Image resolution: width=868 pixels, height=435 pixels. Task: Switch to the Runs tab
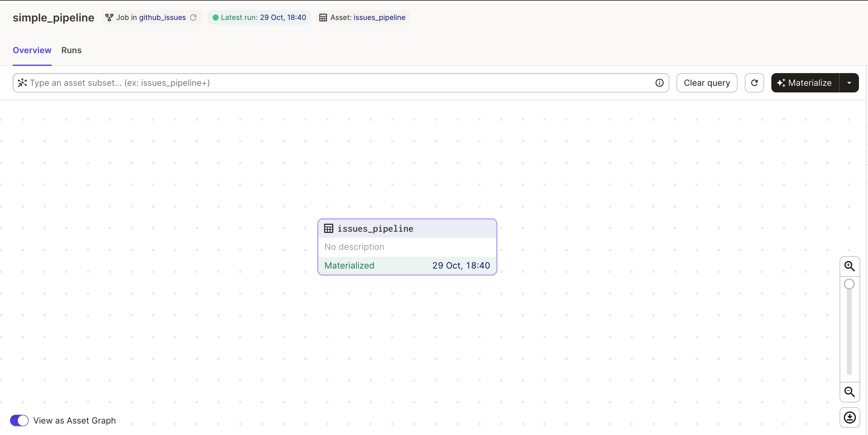(x=72, y=50)
